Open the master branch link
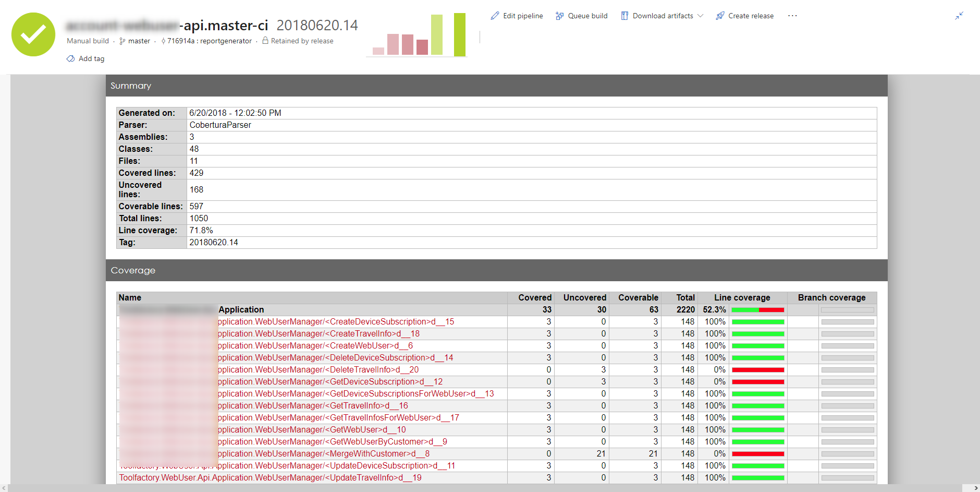 point(139,41)
